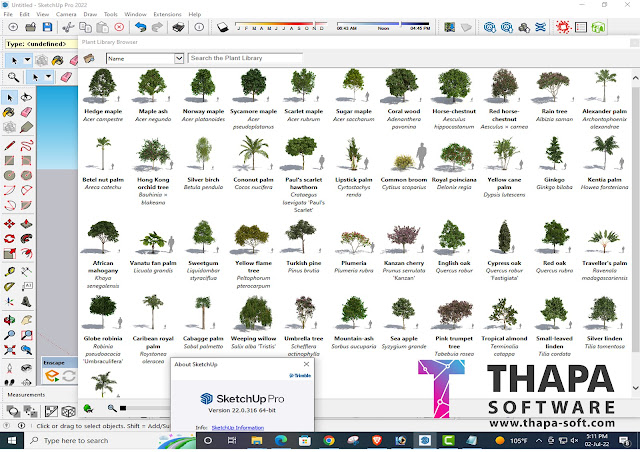Viewport: 640px width, 452px height.
Task: Click the Paste clipboard icon
Action: click(102, 27)
